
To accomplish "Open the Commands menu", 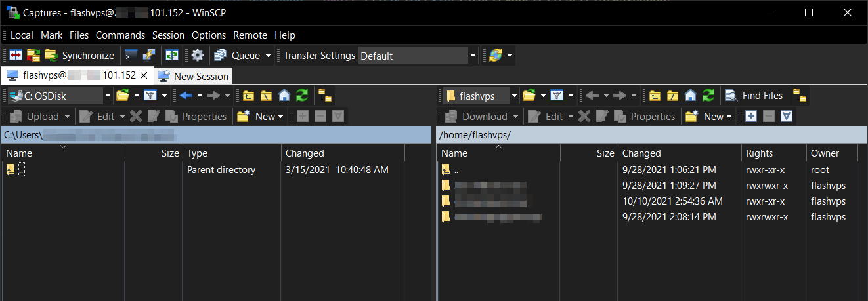I will tap(120, 35).
